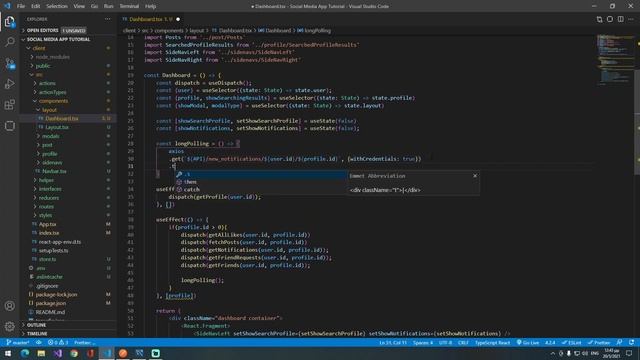
Task: Open the Help menu
Action: [x=151, y=6]
